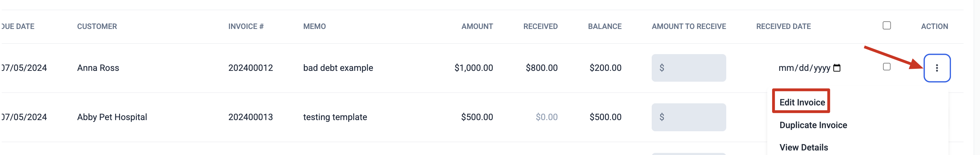Open the Abby Pet Hospital customer entry

click(x=112, y=117)
